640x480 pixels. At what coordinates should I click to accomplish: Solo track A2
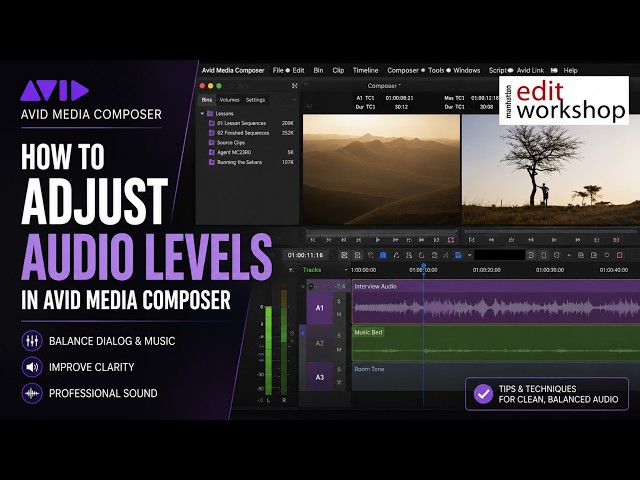[x=339, y=336]
